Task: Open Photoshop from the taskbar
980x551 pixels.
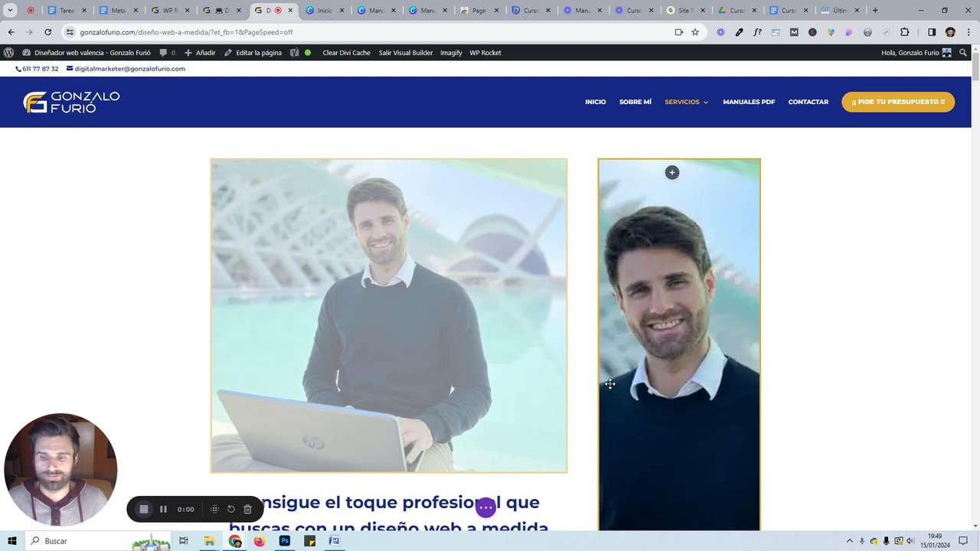Action: click(x=284, y=541)
